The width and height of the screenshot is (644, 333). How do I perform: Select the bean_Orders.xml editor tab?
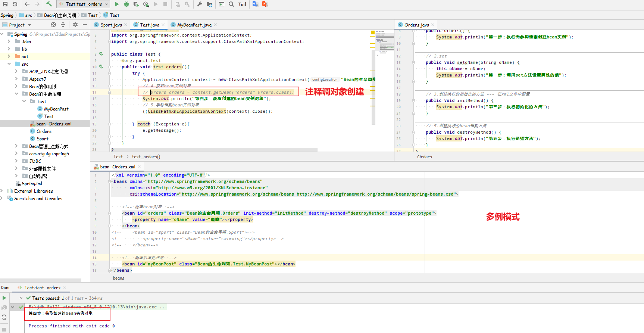pyautogui.click(x=118, y=167)
